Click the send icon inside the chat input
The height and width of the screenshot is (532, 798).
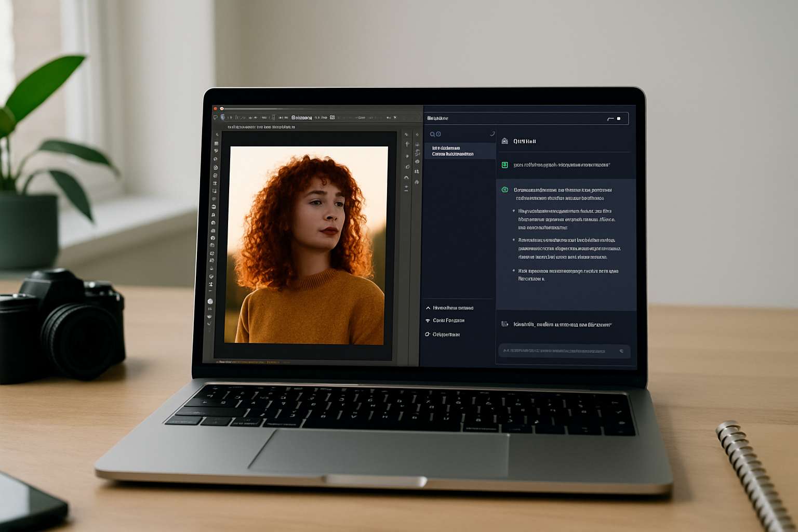pos(621,351)
